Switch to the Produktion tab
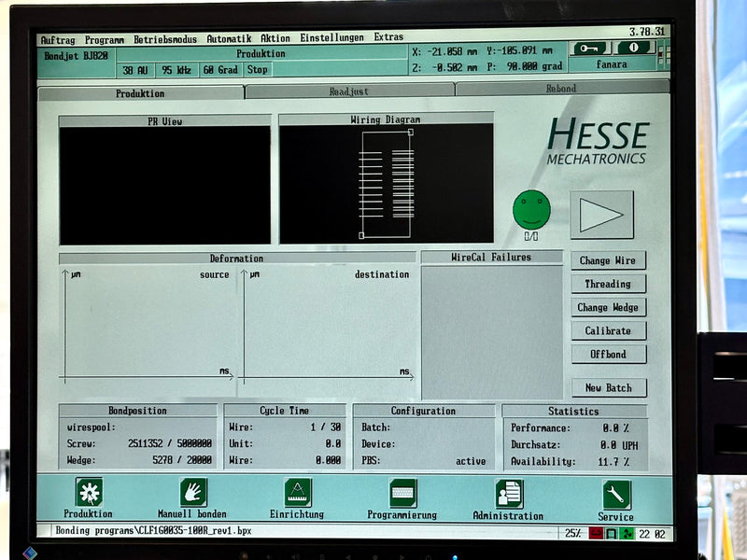 tap(141, 92)
